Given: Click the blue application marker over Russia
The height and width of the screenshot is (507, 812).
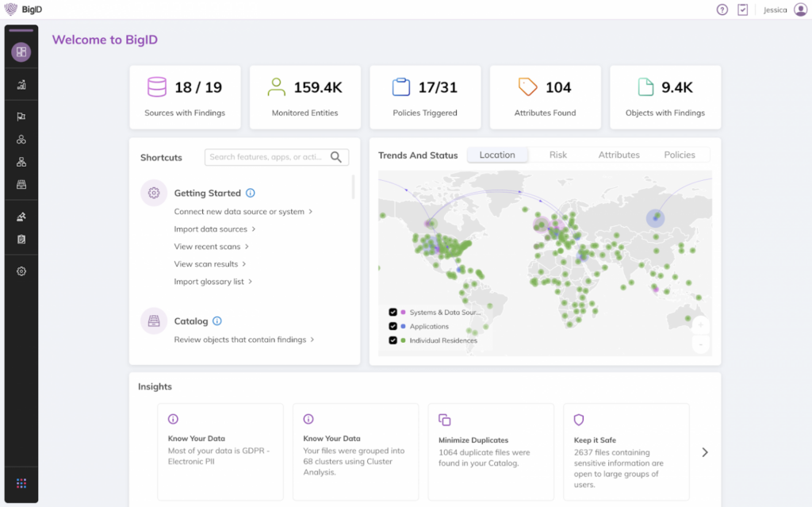Looking at the screenshot, I should tap(655, 218).
